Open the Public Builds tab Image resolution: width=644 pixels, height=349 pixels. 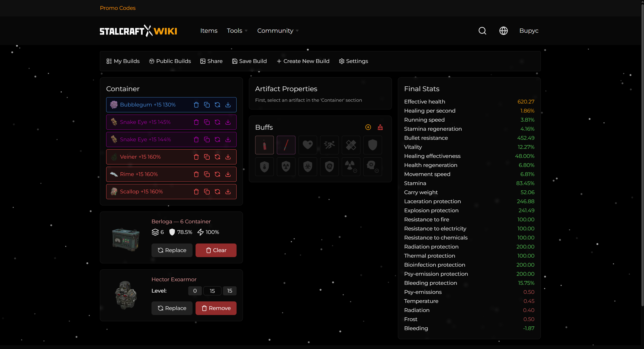tap(170, 61)
